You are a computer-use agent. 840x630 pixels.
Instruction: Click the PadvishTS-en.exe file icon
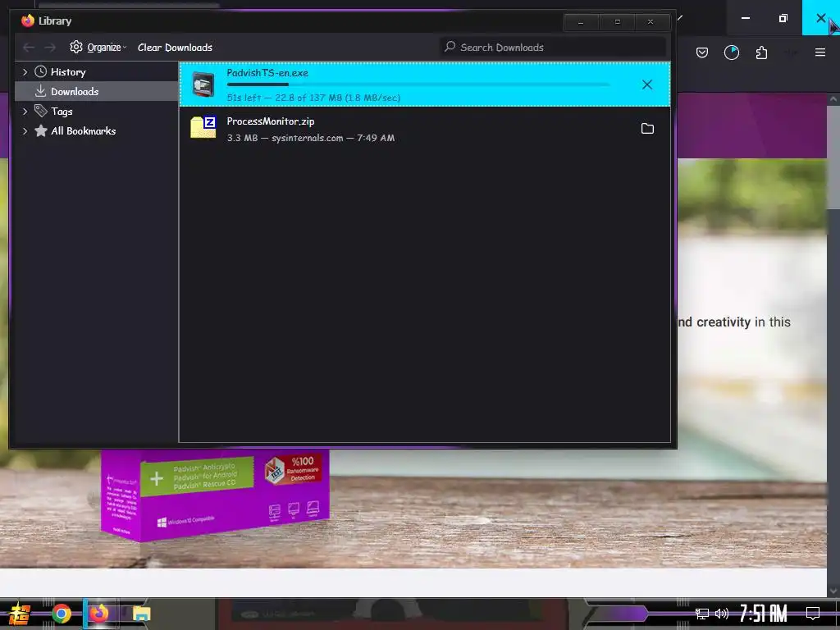point(203,84)
